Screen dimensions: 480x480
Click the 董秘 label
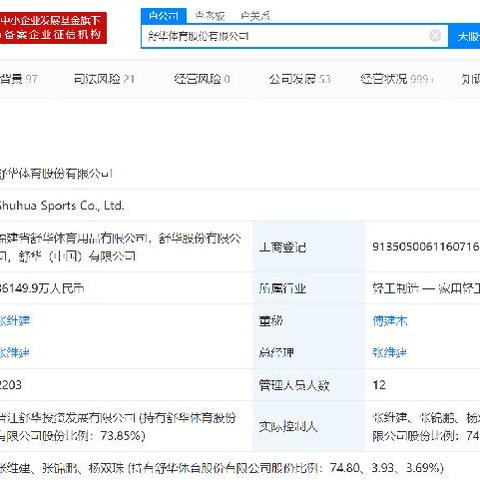[271, 321]
